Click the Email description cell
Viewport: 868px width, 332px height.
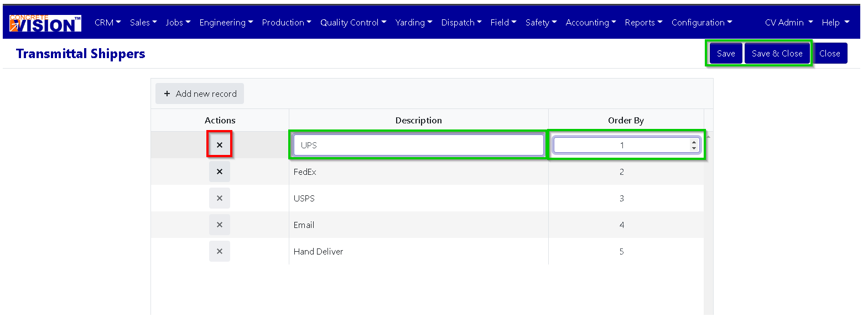tap(419, 225)
